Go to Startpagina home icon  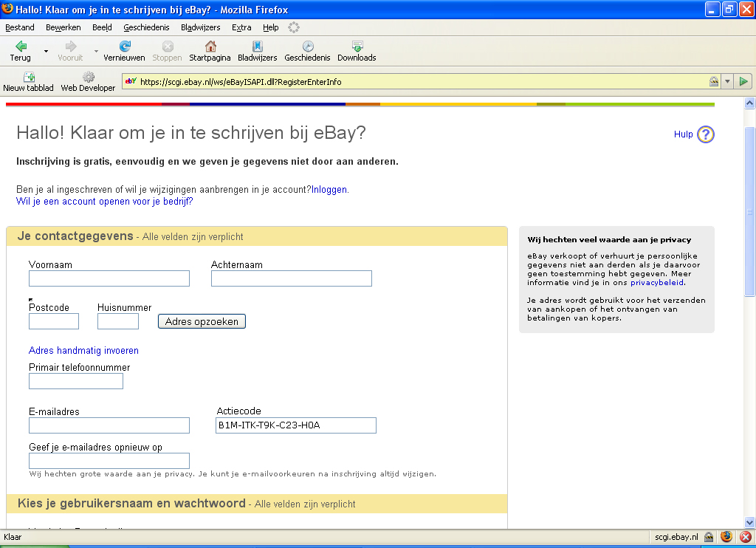point(210,47)
